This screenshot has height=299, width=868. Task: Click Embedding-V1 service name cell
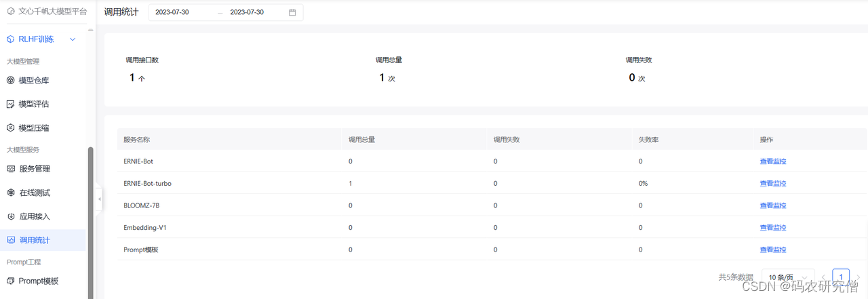tap(144, 228)
